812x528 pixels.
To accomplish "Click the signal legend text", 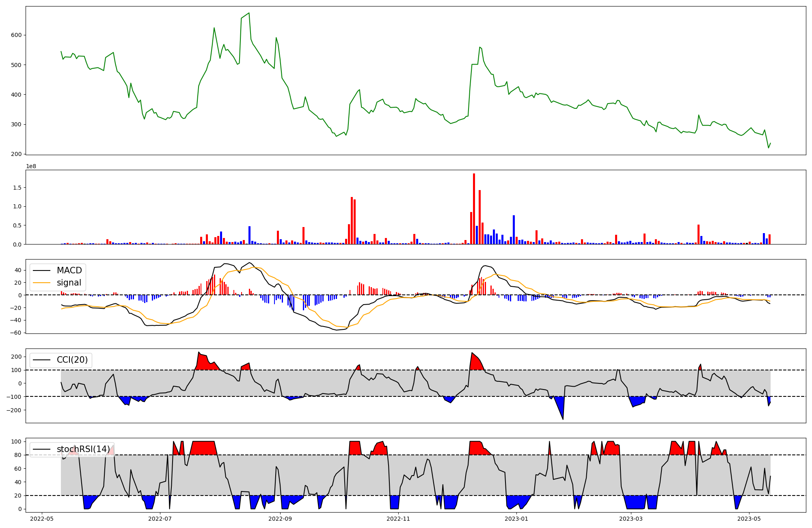I will 69,283.
